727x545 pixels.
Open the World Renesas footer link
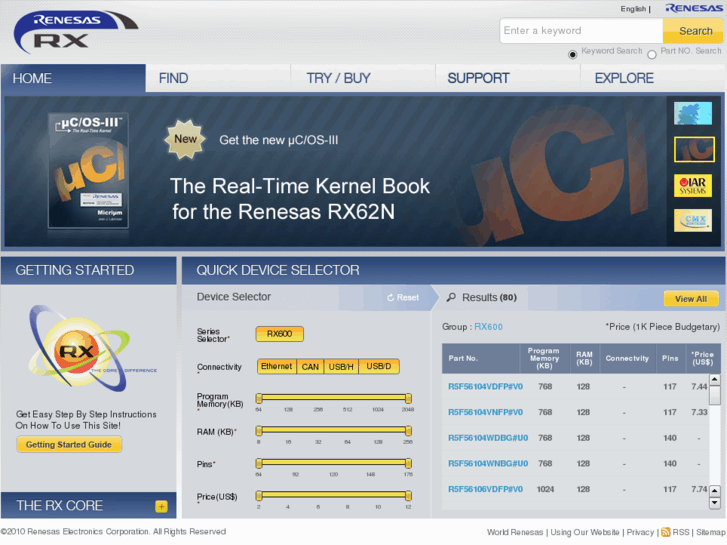click(515, 532)
